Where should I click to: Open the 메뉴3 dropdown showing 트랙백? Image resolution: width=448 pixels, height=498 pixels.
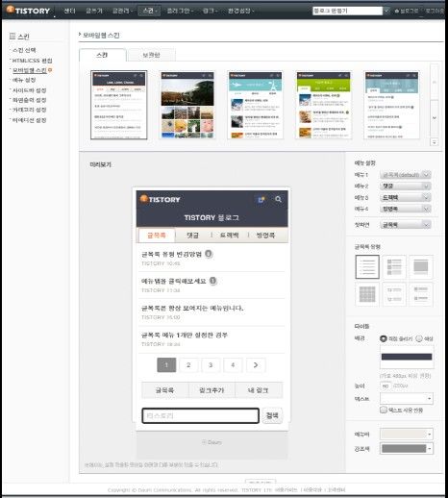point(405,197)
